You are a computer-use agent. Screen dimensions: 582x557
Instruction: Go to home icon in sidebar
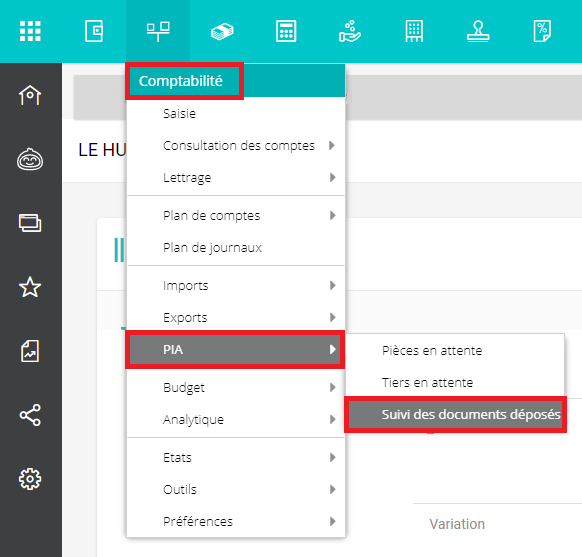click(30, 95)
